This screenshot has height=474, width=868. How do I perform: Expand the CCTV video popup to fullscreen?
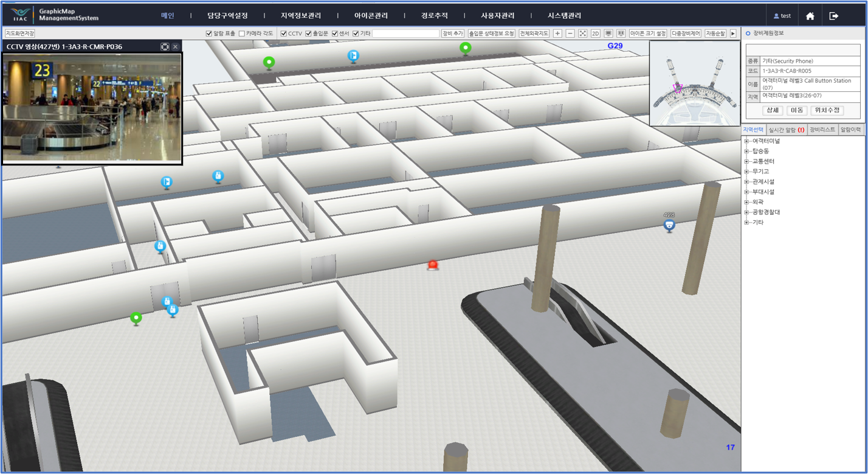pos(165,47)
